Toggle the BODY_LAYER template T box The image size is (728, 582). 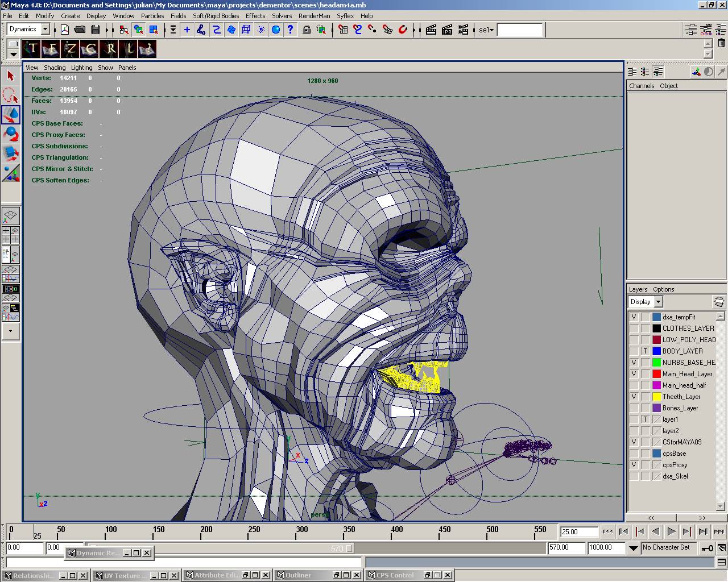(x=645, y=351)
